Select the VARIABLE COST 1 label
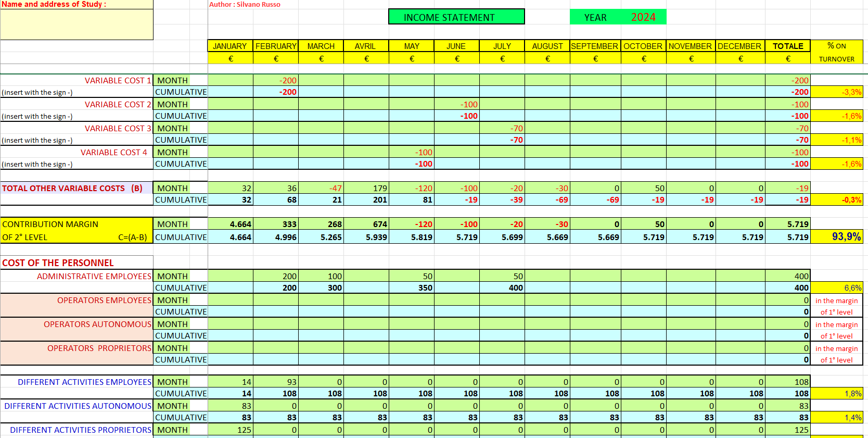Screen dimensions: 868x438 click(x=118, y=80)
